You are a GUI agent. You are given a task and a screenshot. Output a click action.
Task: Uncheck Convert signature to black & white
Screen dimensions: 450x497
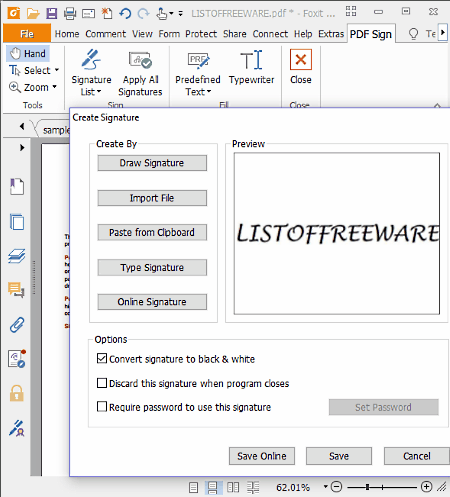click(x=102, y=358)
